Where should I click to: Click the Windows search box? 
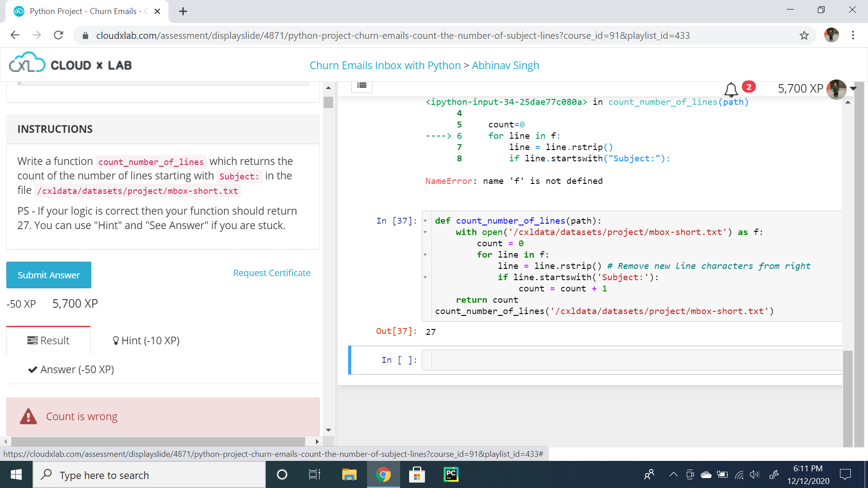click(149, 475)
